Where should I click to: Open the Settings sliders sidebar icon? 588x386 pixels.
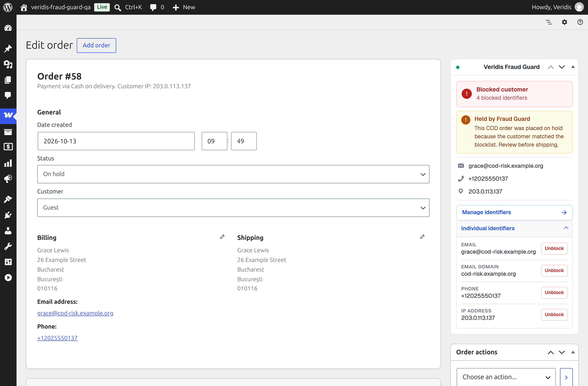(8, 262)
